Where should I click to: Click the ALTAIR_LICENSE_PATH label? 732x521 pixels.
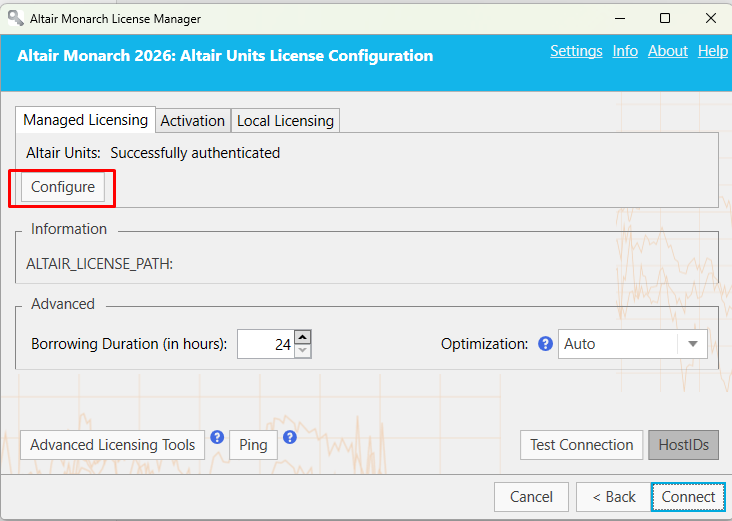click(99, 264)
